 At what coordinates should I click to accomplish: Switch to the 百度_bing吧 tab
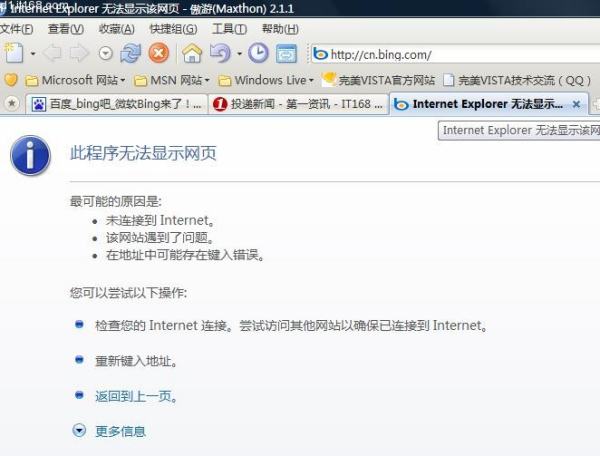click(x=117, y=104)
